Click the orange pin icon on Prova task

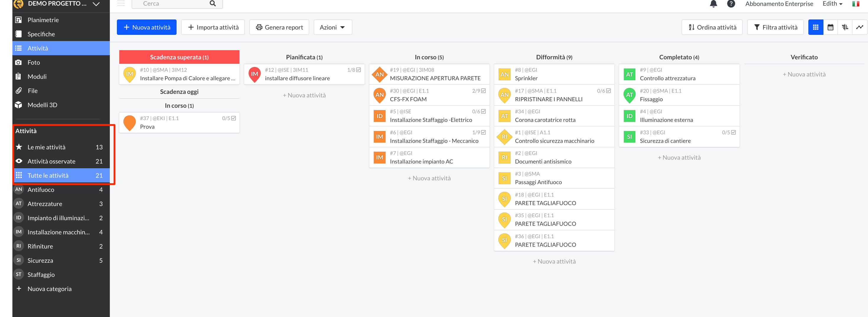pyautogui.click(x=129, y=123)
